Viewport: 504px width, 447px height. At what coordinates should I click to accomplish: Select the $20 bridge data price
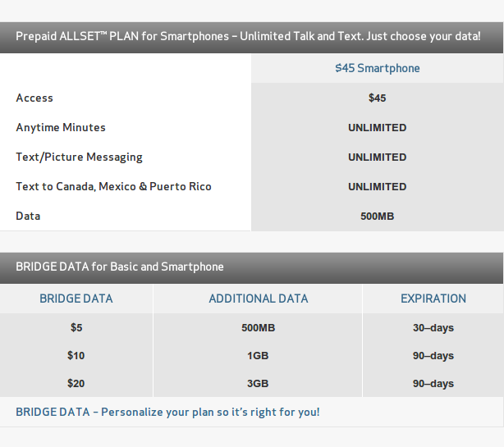point(76,383)
